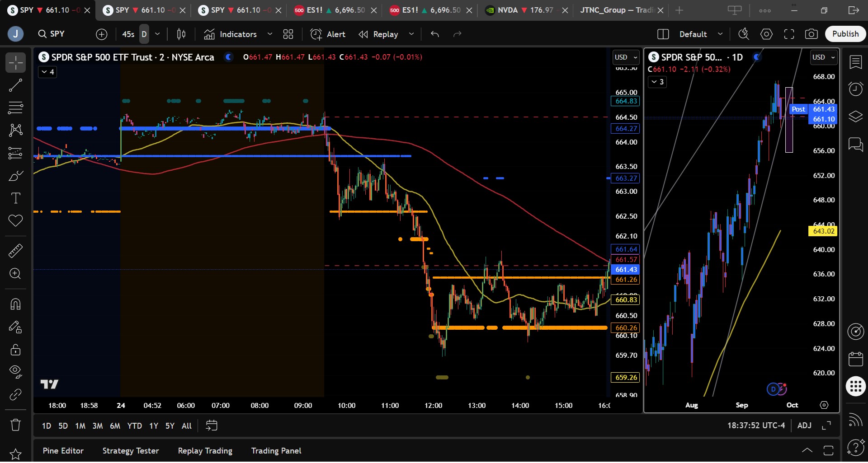Expand the Replay options dropdown

tap(411, 34)
